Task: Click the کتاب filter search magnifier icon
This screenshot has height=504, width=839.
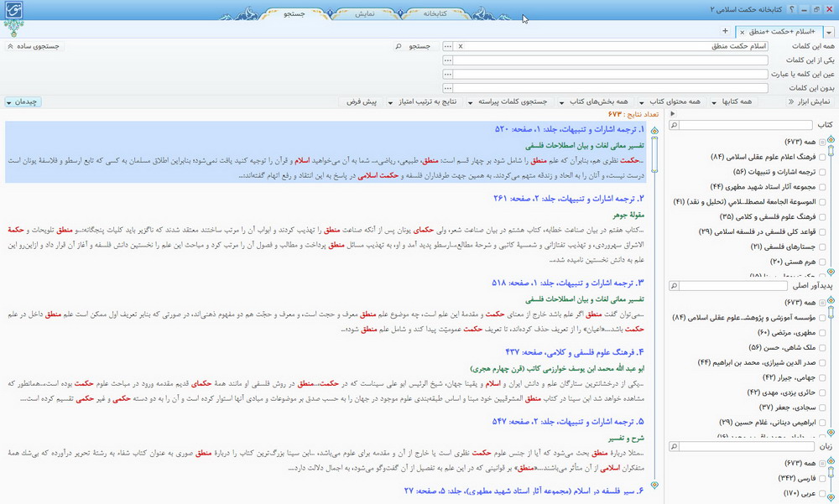Action: (x=675, y=125)
